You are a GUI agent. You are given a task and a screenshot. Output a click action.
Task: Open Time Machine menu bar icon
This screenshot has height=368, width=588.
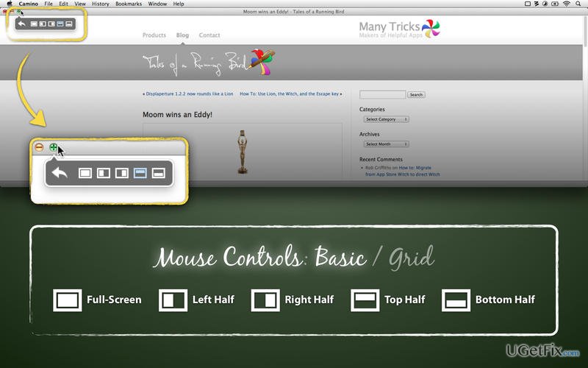click(545, 4)
